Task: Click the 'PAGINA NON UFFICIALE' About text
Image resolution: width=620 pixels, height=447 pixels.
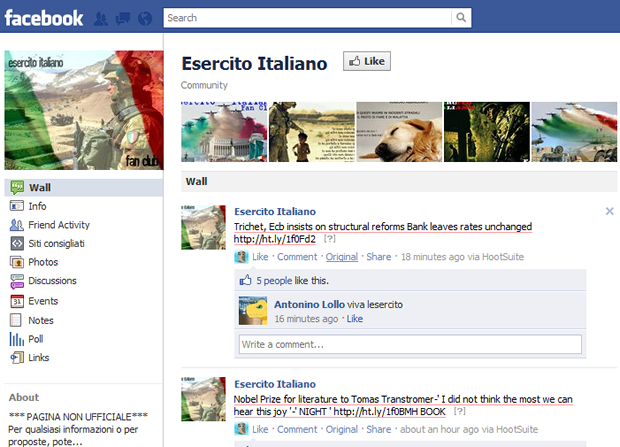Action: 78,417
